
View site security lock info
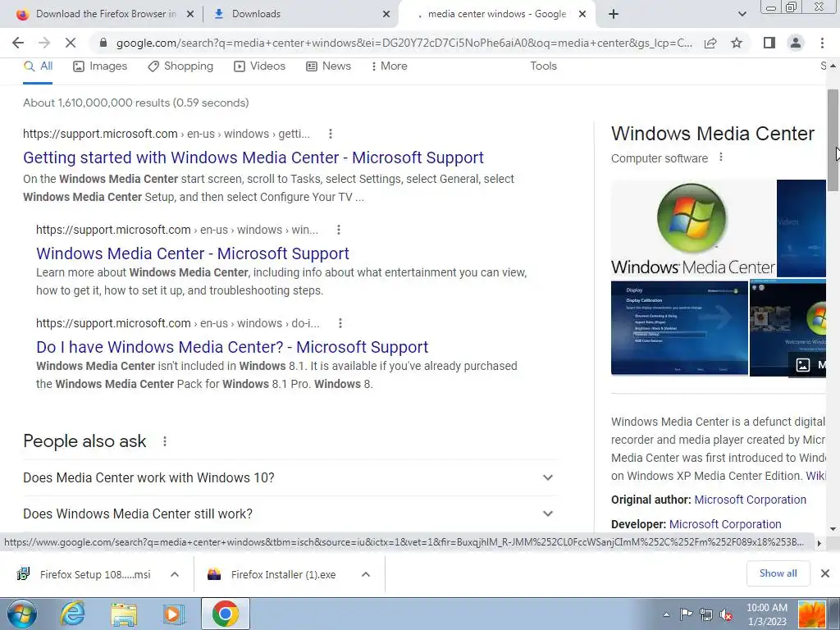(103, 43)
